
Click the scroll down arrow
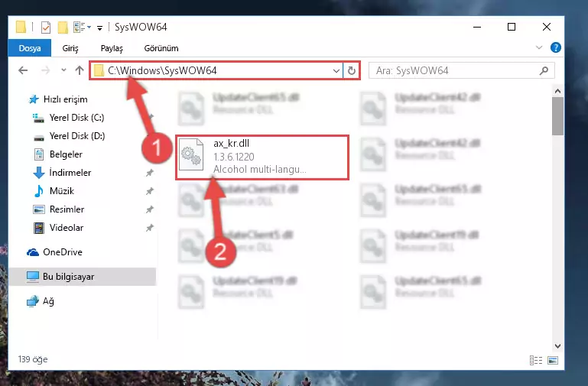[557, 346]
